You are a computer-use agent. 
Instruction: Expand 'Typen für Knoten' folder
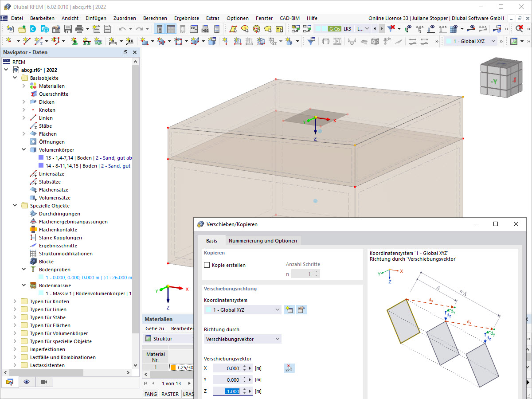15,301
